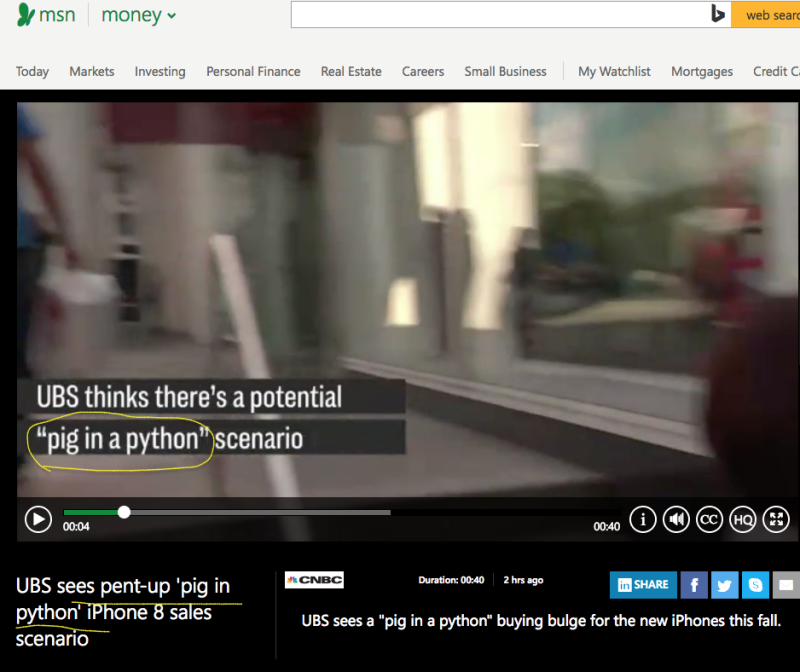Click the video progress slider handle

(x=124, y=512)
